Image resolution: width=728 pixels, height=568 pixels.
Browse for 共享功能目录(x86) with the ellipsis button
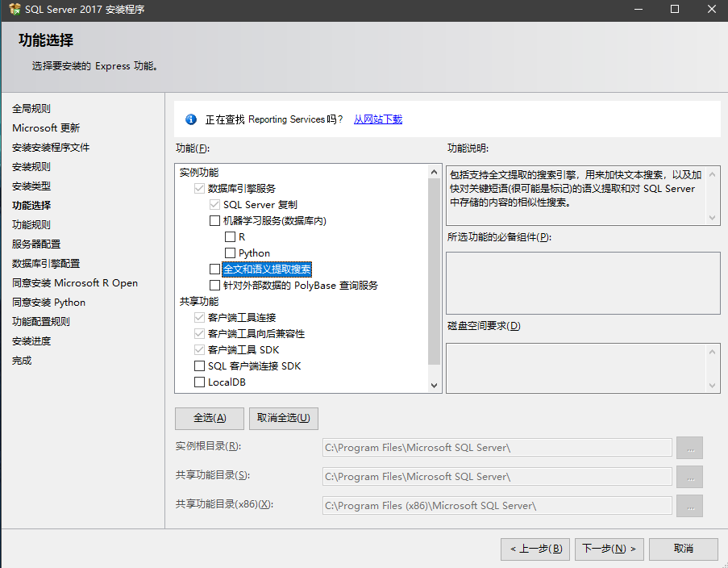tap(690, 506)
